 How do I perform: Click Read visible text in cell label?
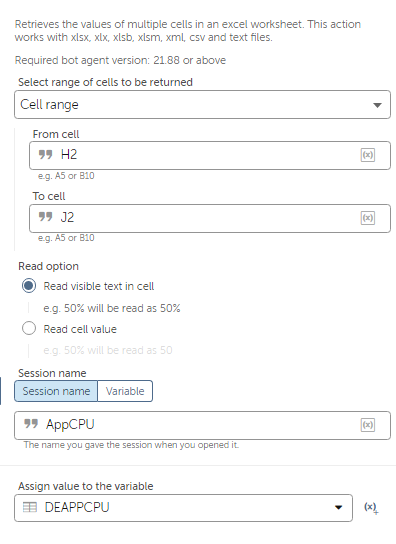(99, 286)
